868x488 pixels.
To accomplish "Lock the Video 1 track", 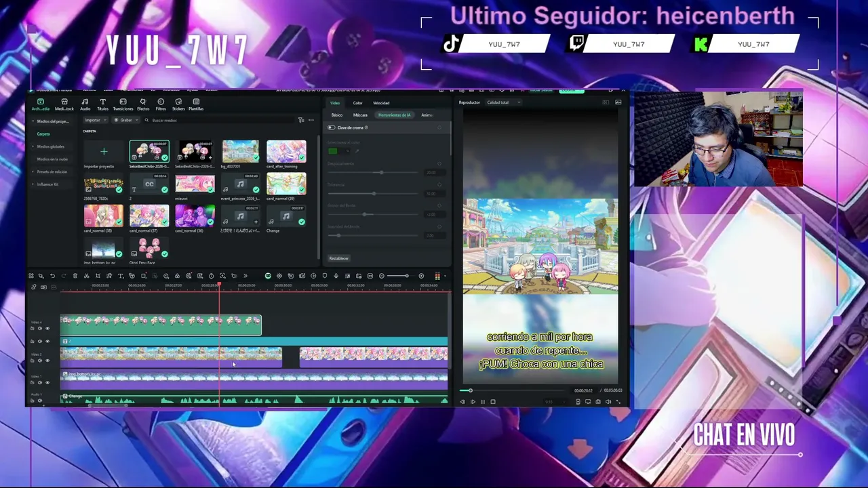I will click(x=32, y=382).
